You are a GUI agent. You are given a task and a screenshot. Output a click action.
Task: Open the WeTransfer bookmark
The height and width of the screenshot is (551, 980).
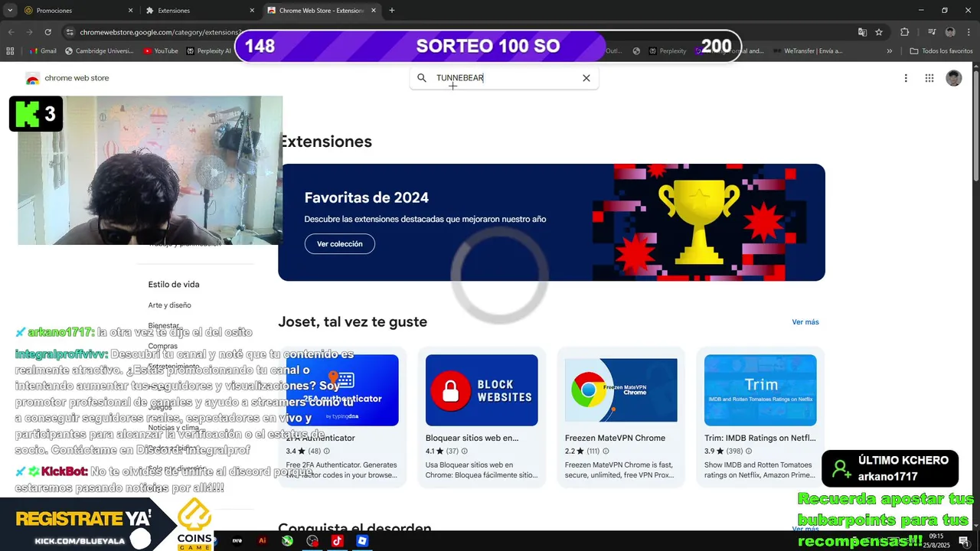(807, 51)
